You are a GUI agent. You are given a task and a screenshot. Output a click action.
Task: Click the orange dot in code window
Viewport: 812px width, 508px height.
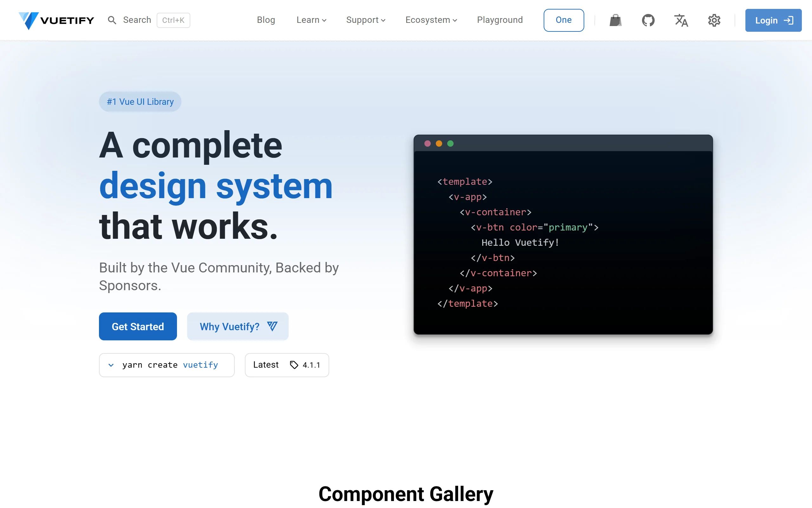click(x=439, y=144)
